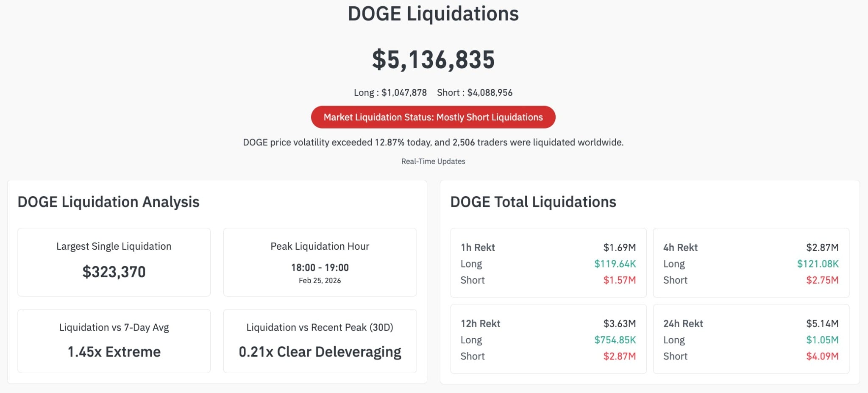Click the 24h Rekt Long value $1.05M
Image resolution: width=868 pixels, height=393 pixels.
[822, 340]
